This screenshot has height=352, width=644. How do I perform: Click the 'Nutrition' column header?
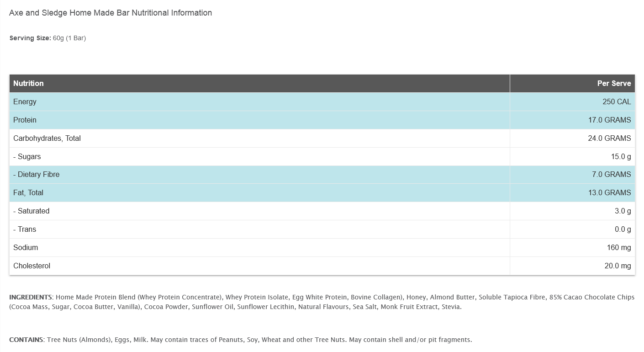28,83
